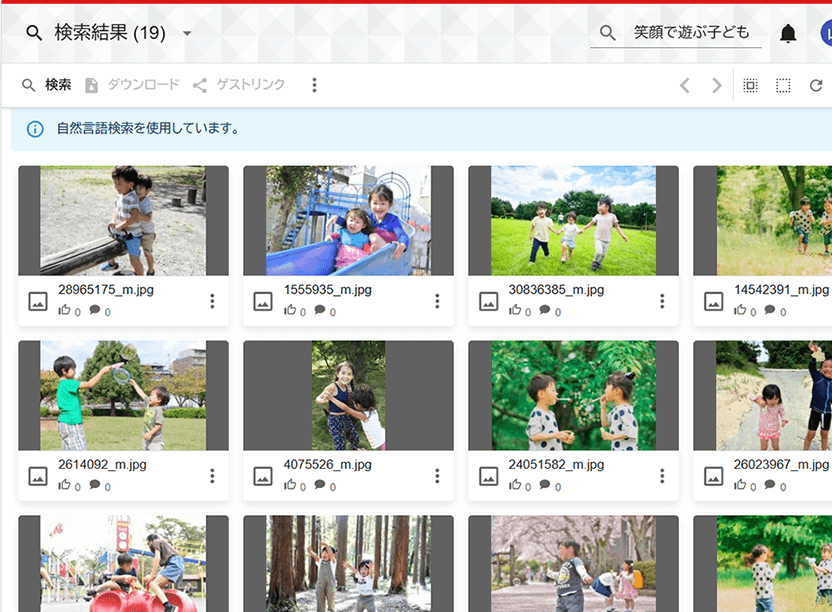The image size is (832, 612).
Task: Like the image 26023967_m.jpg
Action: click(x=740, y=485)
